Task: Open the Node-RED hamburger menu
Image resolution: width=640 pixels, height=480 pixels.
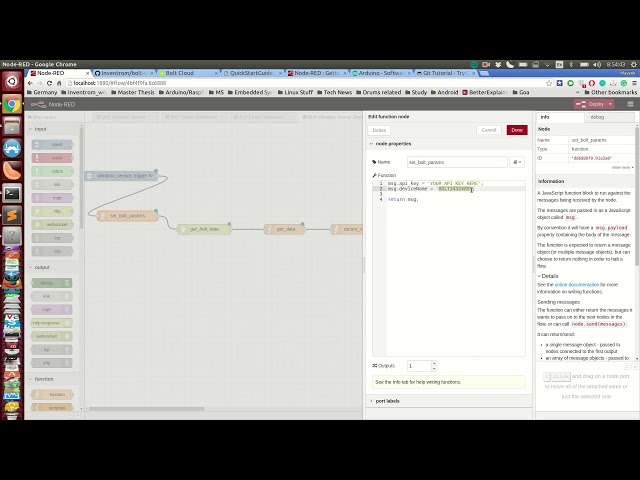Action: tap(630, 104)
